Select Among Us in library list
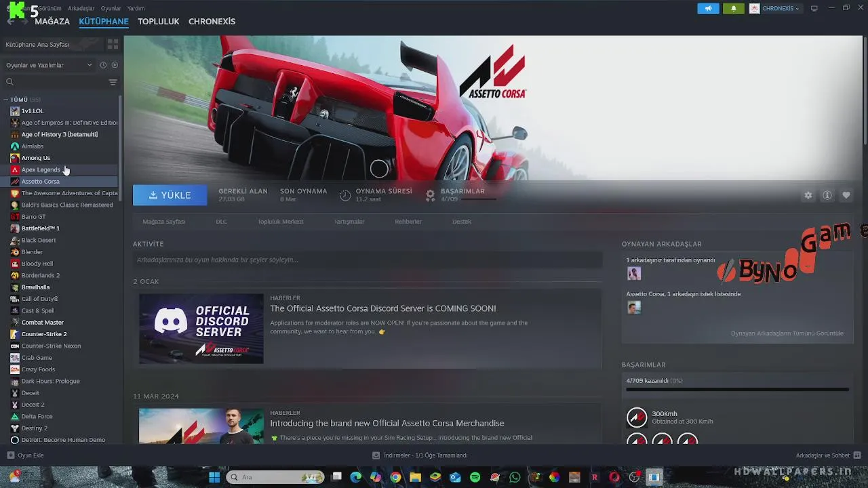This screenshot has width=868, height=488. click(x=35, y=158)
